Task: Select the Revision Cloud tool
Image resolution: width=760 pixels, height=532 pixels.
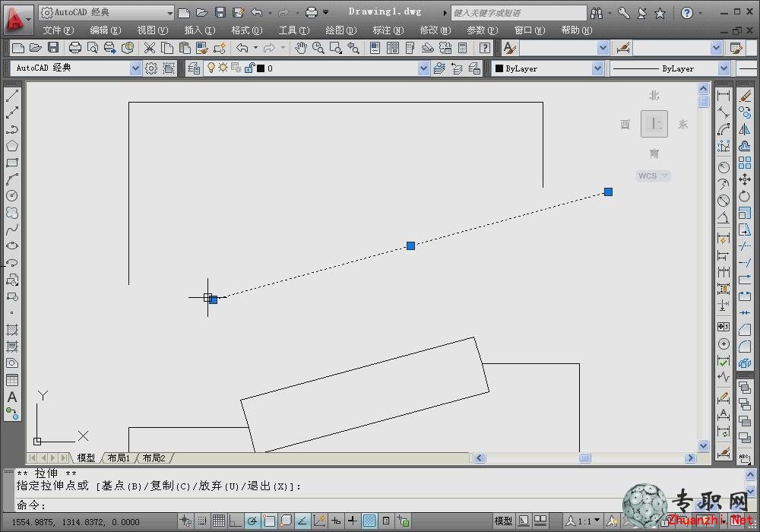Action: point(12,213)
